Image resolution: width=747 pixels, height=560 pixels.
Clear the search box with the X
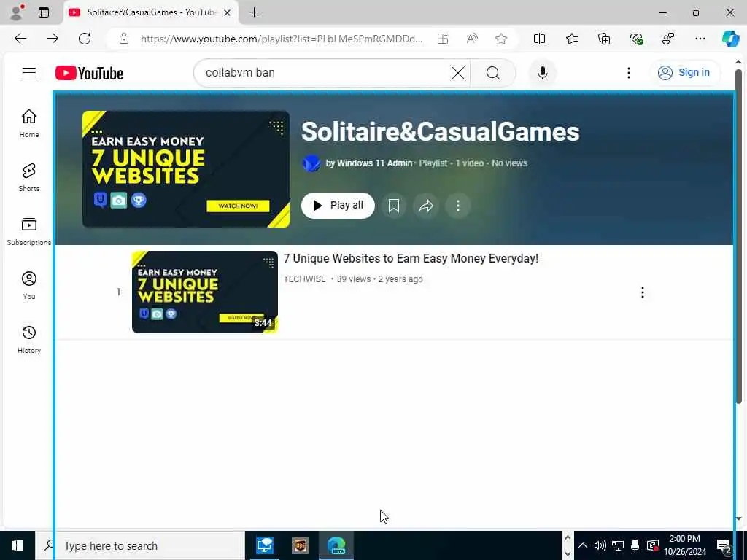point(458,73)
